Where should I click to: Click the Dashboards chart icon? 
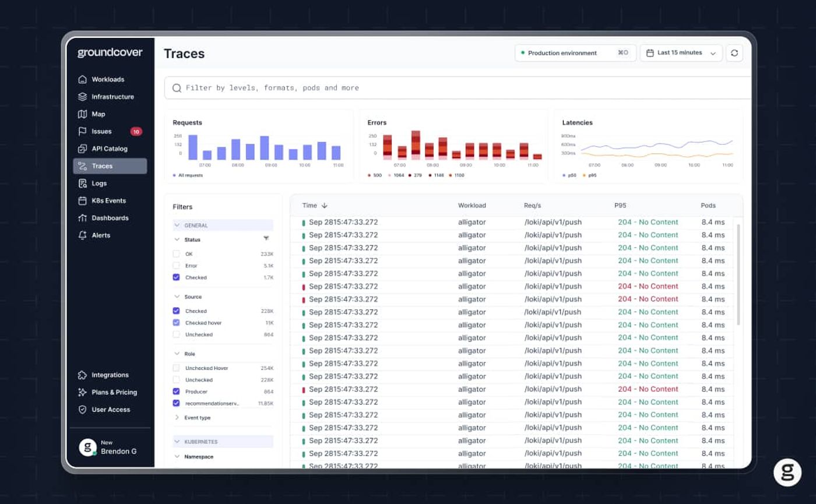[82, 218]
